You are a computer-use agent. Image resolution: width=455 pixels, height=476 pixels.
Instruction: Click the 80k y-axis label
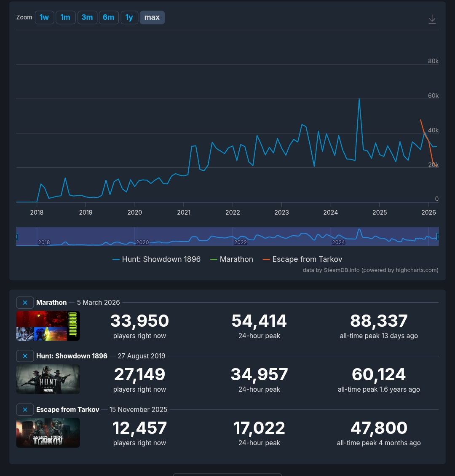coord(433,61)
